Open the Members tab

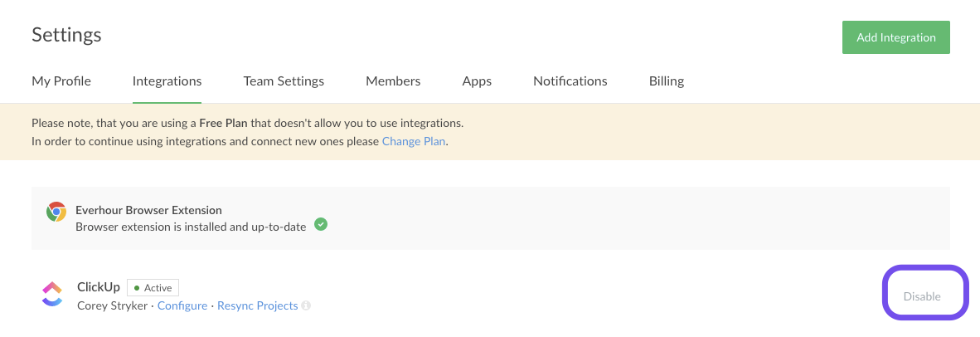393,81
